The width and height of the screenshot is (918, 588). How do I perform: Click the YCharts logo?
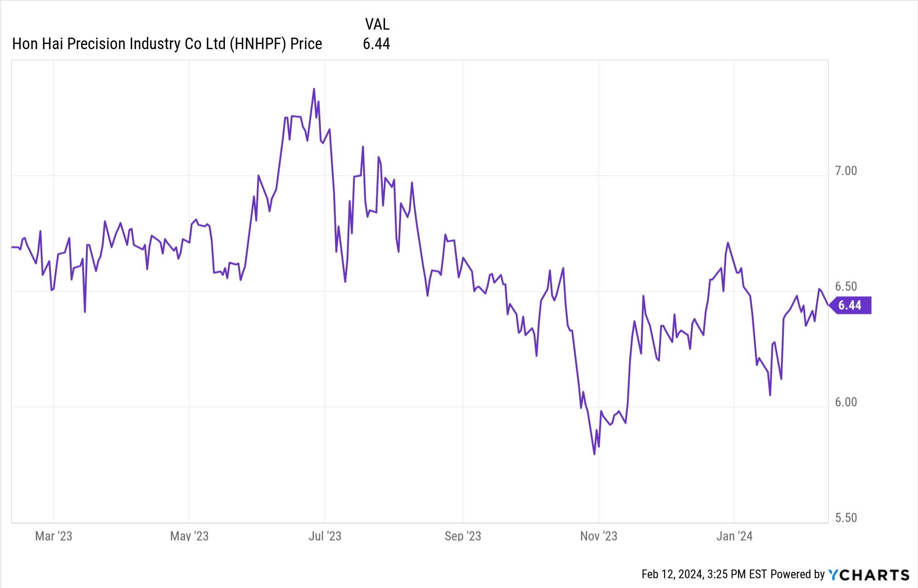pos(868,575)
